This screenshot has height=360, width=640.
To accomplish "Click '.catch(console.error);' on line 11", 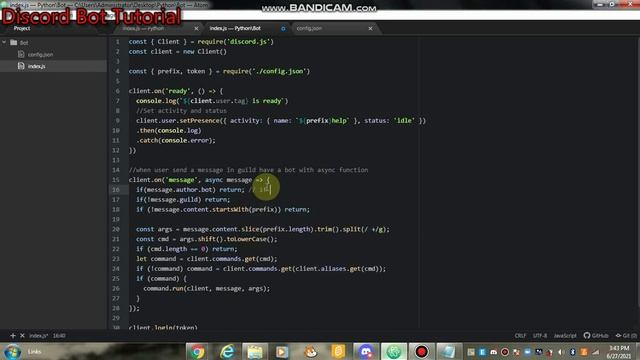I will [176, 140].
